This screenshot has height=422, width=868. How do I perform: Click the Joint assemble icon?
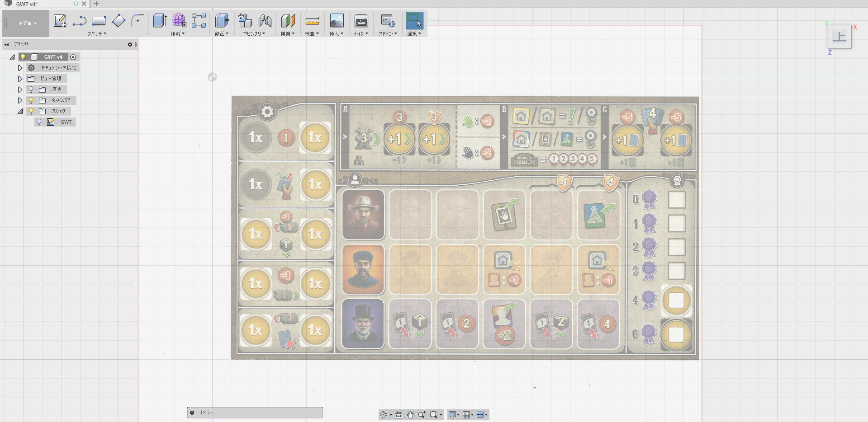(265, 21)
